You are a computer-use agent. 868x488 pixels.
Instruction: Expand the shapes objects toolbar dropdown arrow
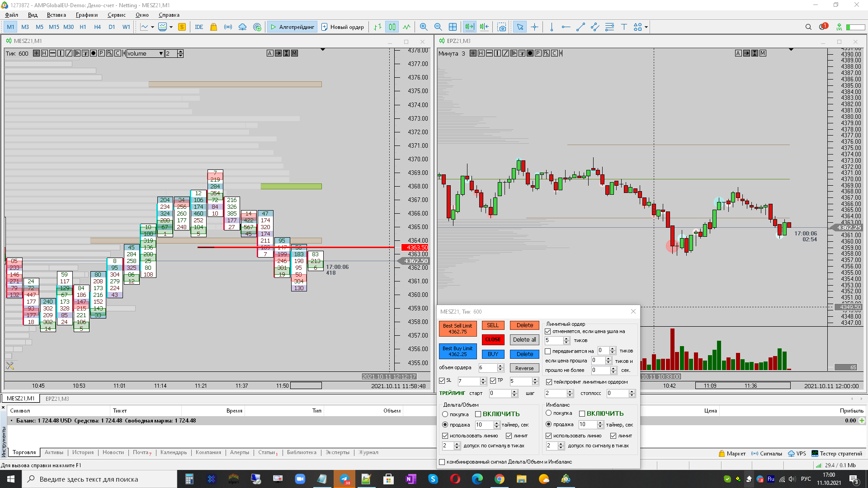click(646, 27)
